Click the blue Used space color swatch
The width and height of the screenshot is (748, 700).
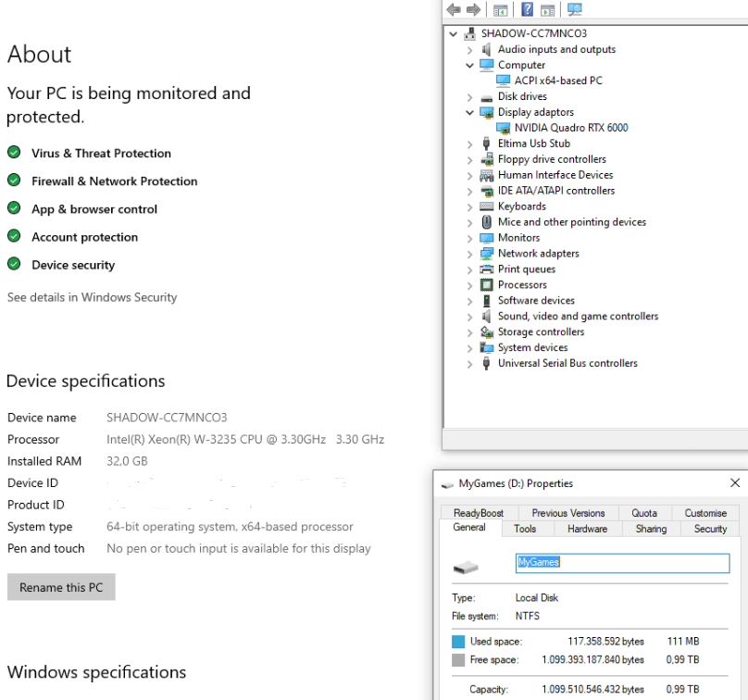coord(458,642)
